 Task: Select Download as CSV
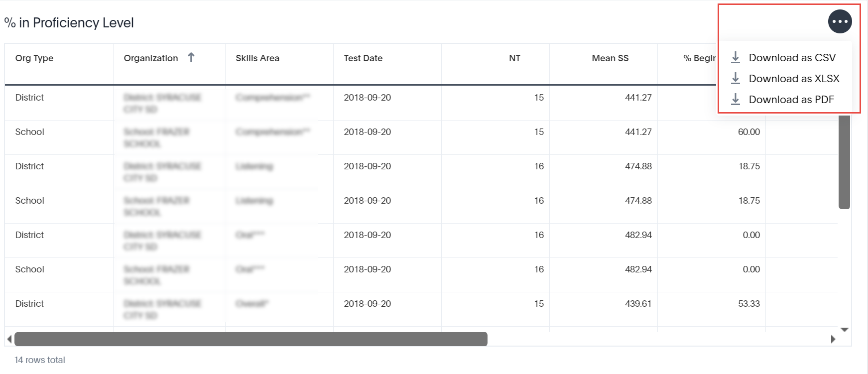point(792,58)
